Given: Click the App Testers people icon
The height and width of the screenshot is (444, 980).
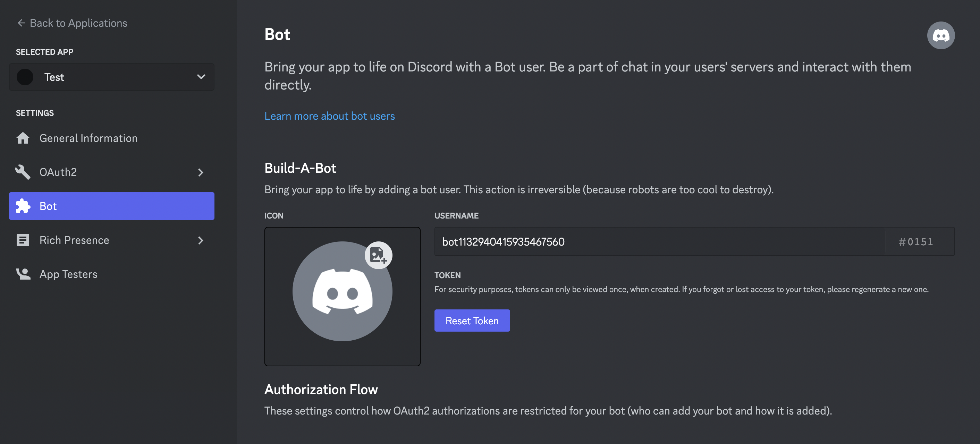Looking at the screenshot, I should [x=23, y=274].
